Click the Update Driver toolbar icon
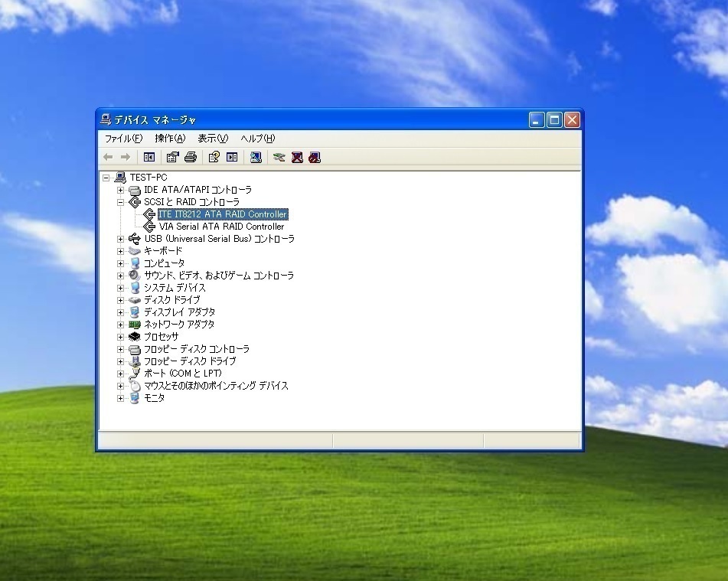 pyautogui.click(x=279, y=158)
